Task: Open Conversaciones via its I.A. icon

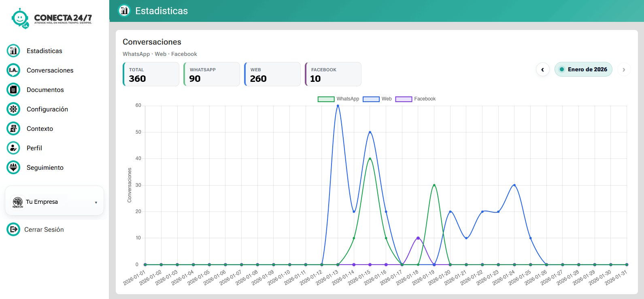Action: 13,70
